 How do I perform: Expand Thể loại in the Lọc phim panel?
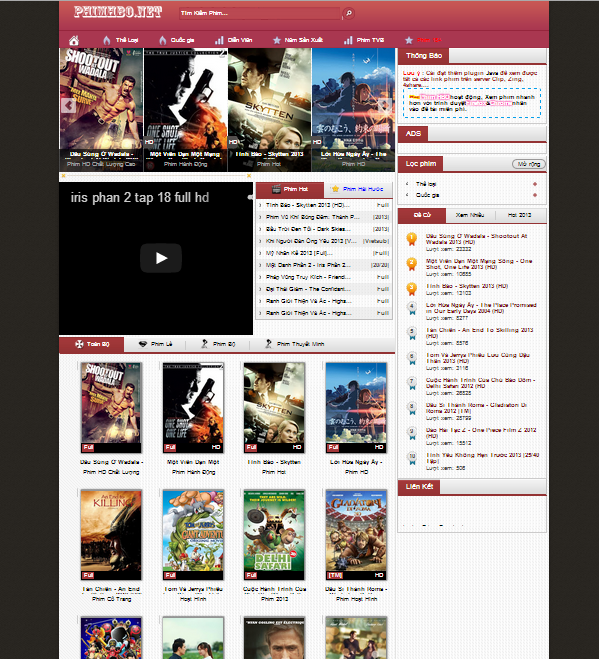point(426,184)
